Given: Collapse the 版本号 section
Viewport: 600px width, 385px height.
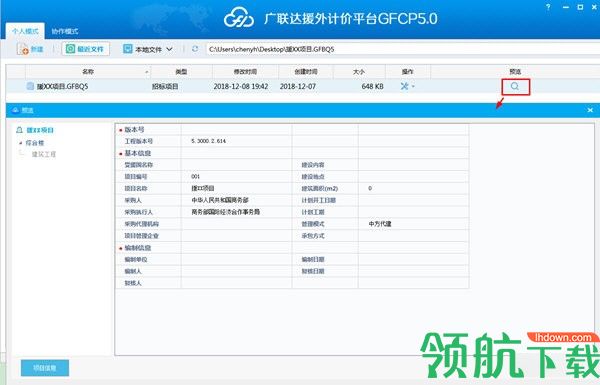Looking at the screenshot, I should click(121, 130).
